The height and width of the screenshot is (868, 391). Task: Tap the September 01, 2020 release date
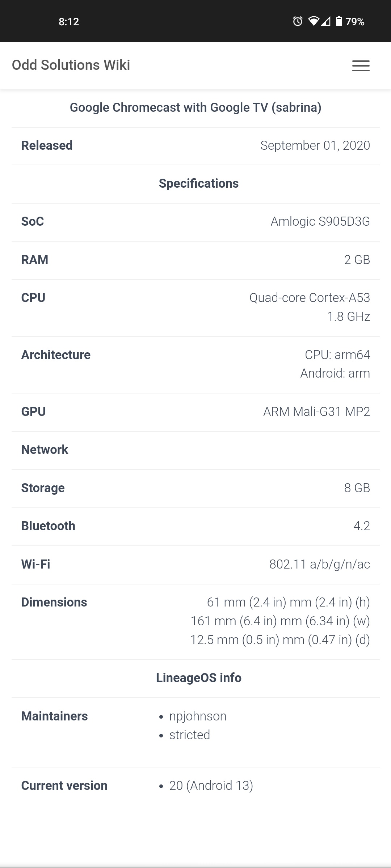pyautogui.click(x=315, y=145)
